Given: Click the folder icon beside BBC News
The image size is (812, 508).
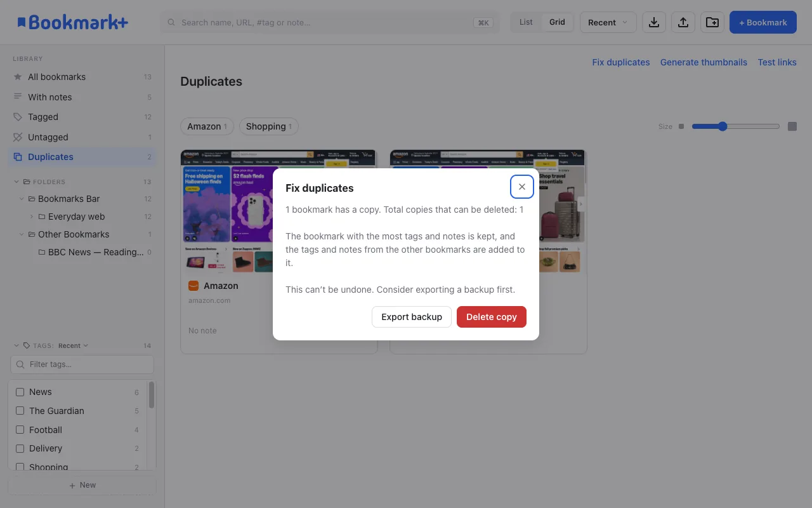Looking at the screenshot, I should (x=42, y=252).
